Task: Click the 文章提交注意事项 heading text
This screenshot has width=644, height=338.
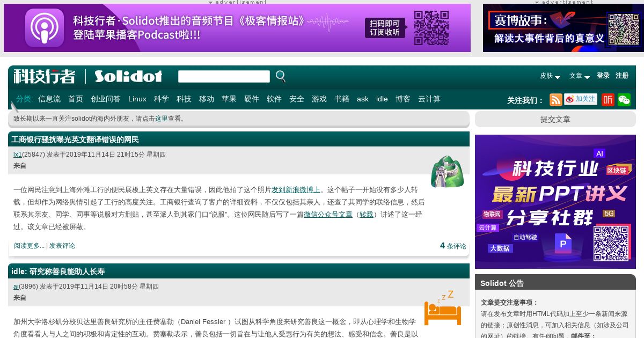Action: [509, 303]
